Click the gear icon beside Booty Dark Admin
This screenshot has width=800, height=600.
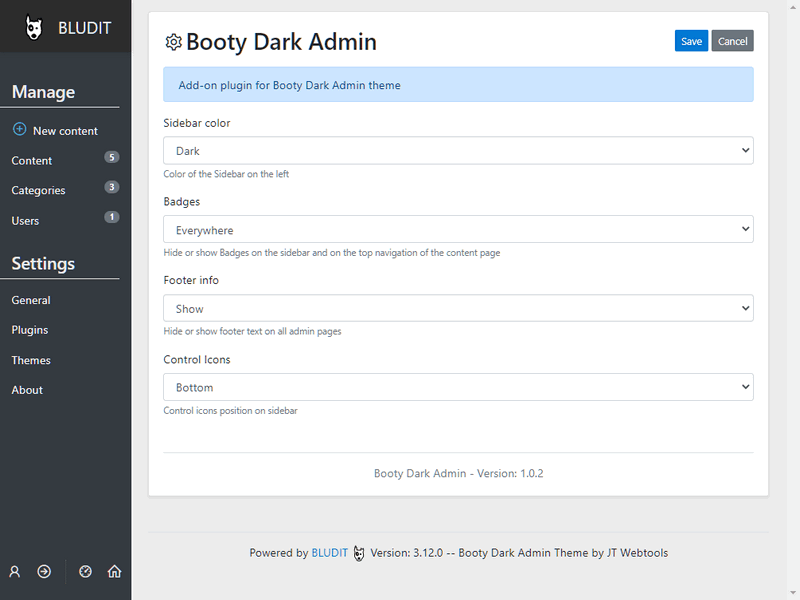[173, 42]
